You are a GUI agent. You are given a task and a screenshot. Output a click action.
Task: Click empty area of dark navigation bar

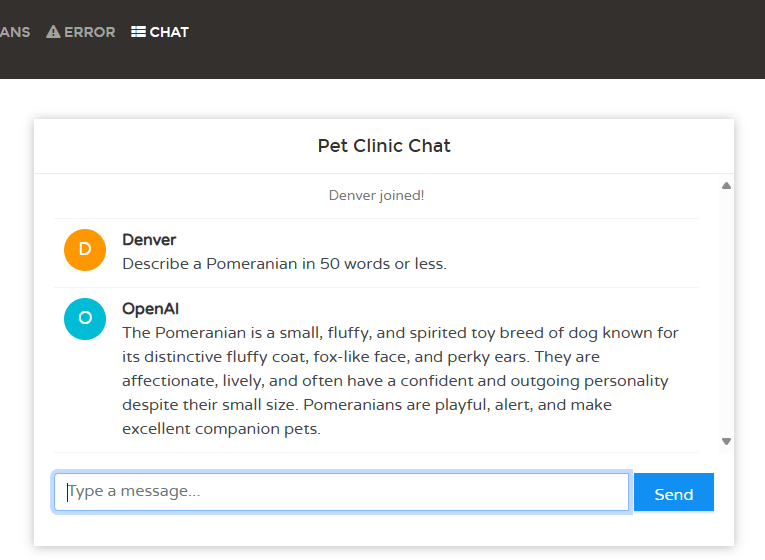(480, 40)
